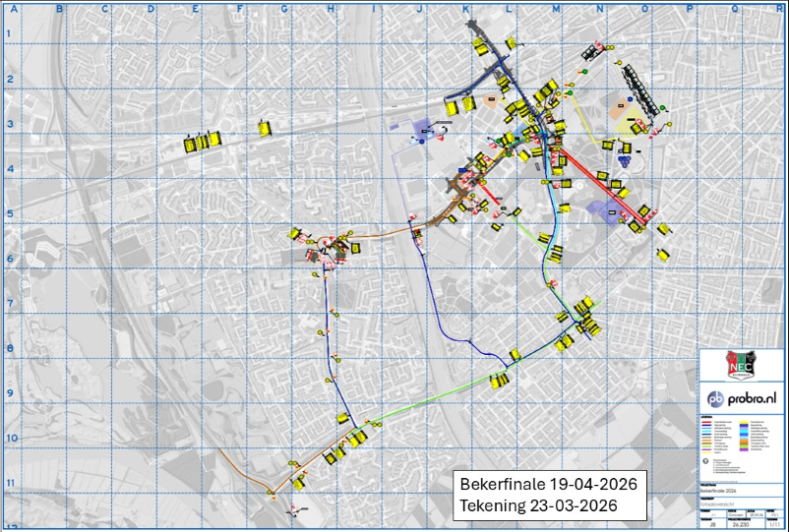Select the lone yellow sign under column G

coord(265,127)
